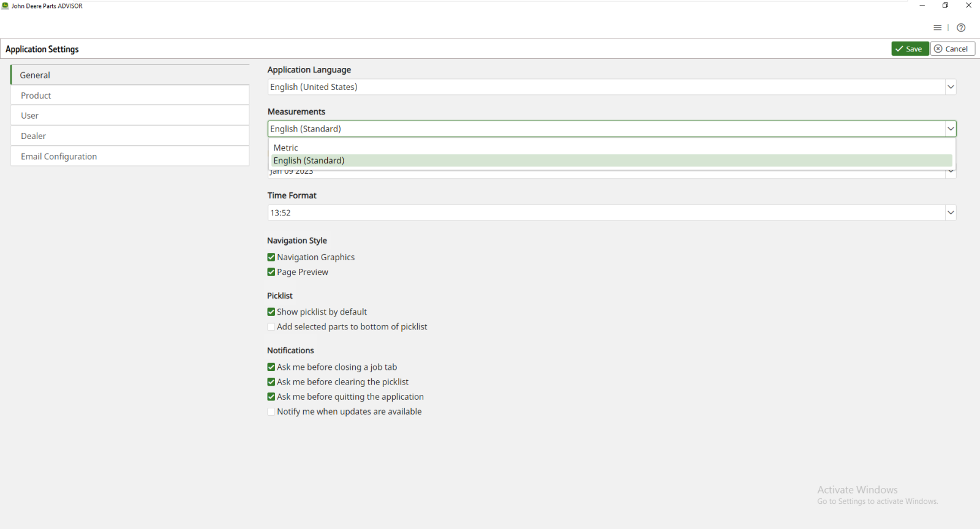
Task: Uncheck Page Preview option
Action: pos(271,272)
